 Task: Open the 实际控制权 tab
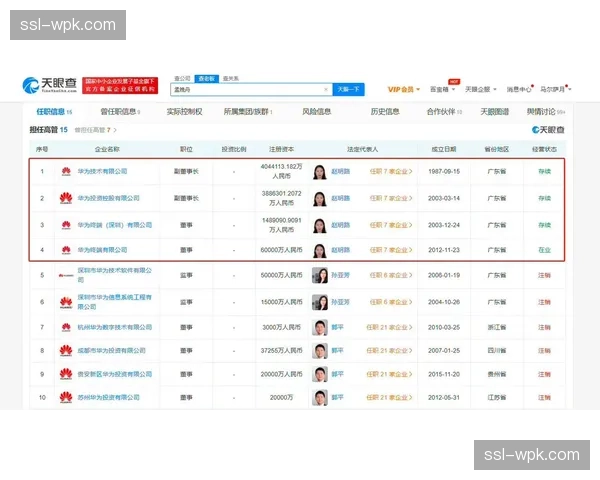coord(184,112)
